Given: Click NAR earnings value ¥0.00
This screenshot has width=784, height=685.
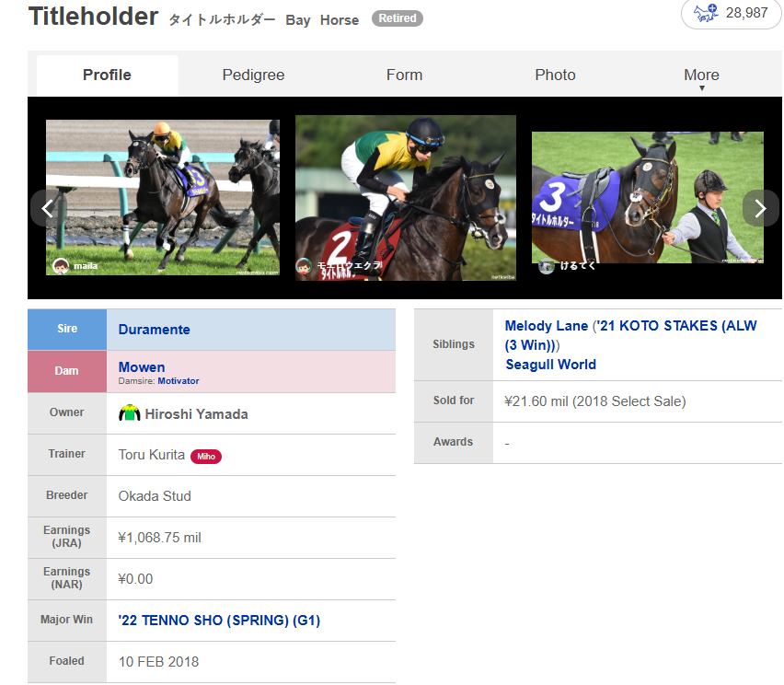Looking at the screenshot, I should coord(135,579).
